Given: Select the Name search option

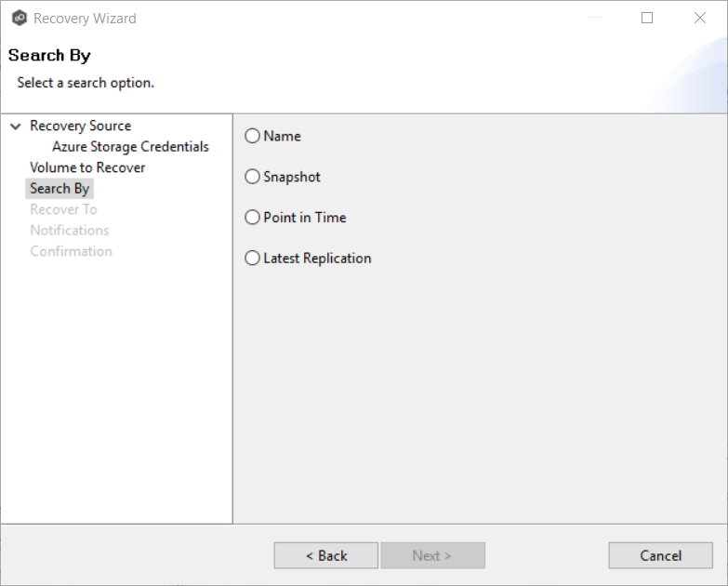Looking at the screenshot, I should click(253, 137).
